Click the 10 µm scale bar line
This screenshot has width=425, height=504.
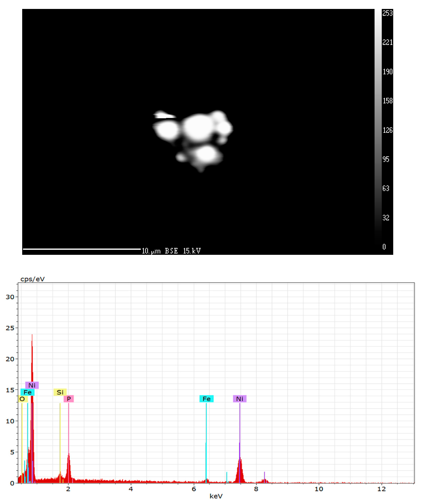click(82, 249)
